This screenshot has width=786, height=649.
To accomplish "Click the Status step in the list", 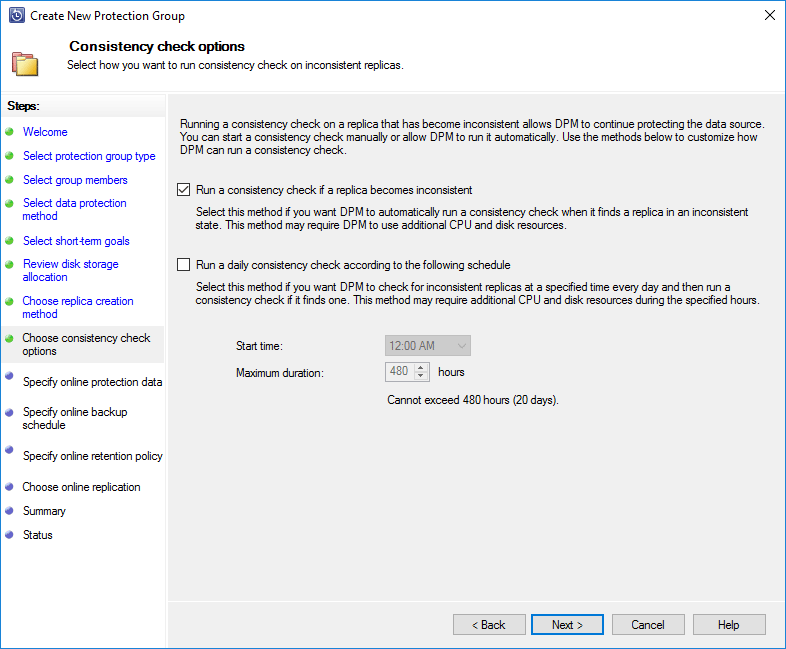I will [x=38, y=535].
